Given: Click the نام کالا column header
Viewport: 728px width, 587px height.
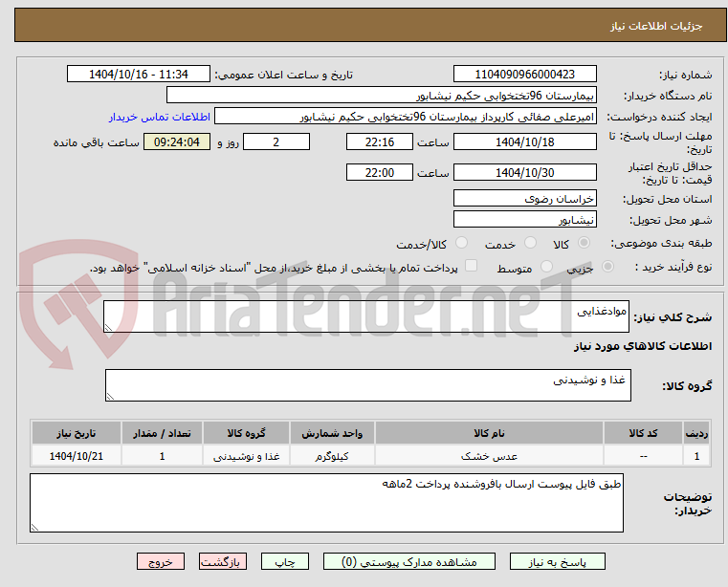Looking at the screenshot, I should 489,433.
